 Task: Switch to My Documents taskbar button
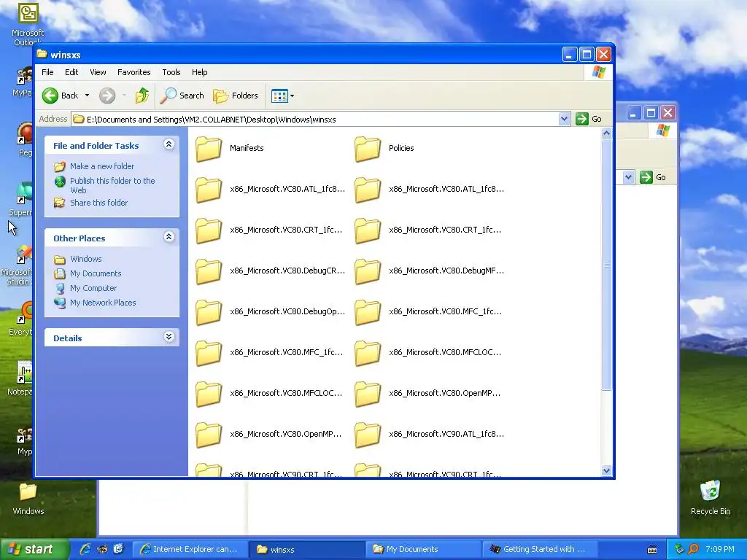coord(423,550)
